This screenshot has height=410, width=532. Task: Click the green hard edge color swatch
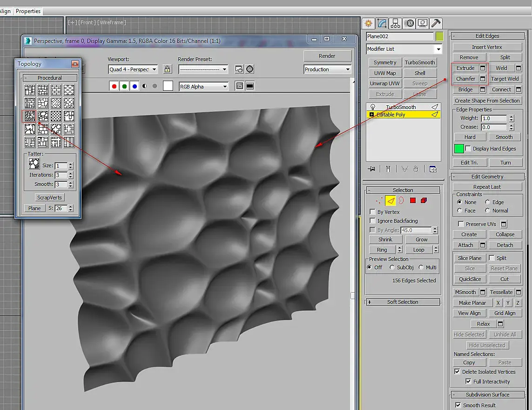(x=459, y=149)
